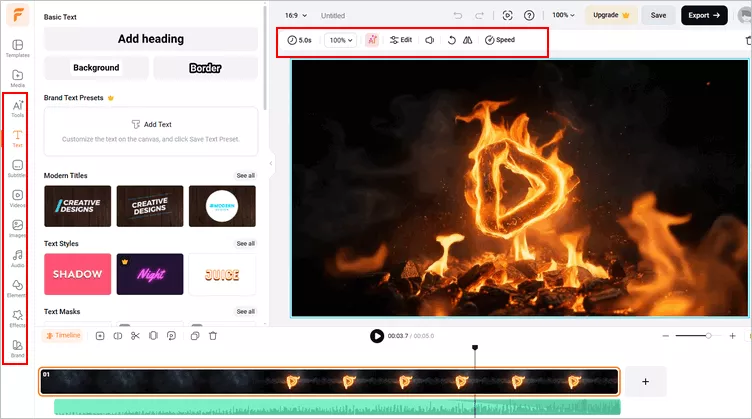Open the Subtitle sidebar panel
This screenshot has height=419, width=752.
pos(17,168)
